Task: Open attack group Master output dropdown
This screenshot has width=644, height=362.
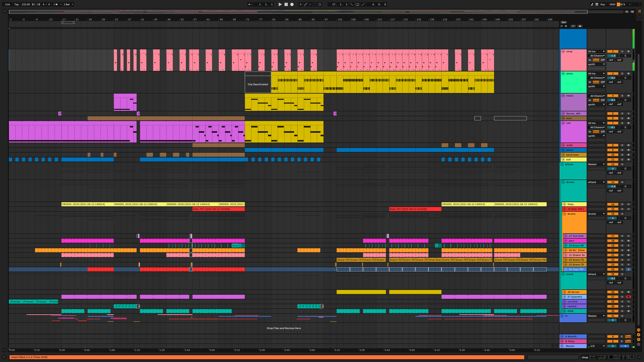Action: [596, 164]
